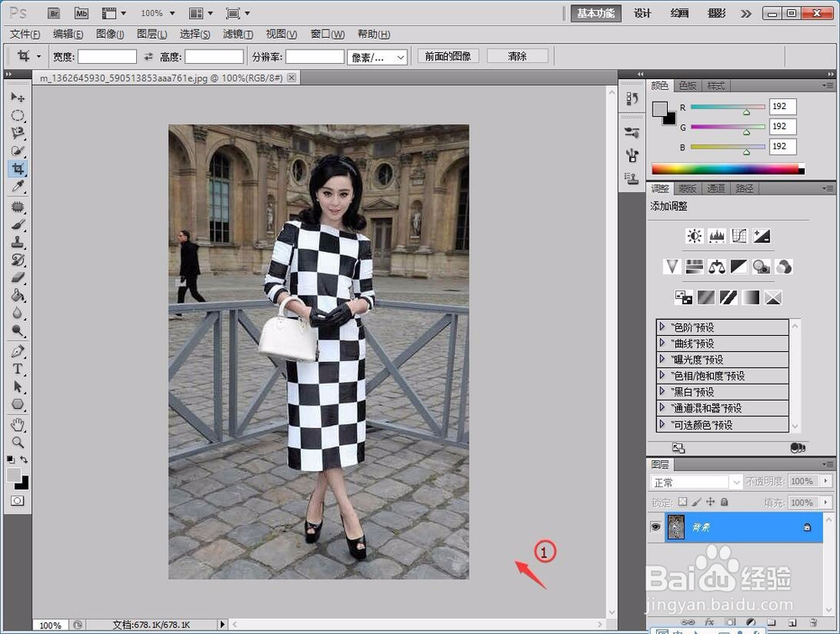Viewport: 840px width, 634px height.
Task: Toggle lock all
Action: (724, 501)
